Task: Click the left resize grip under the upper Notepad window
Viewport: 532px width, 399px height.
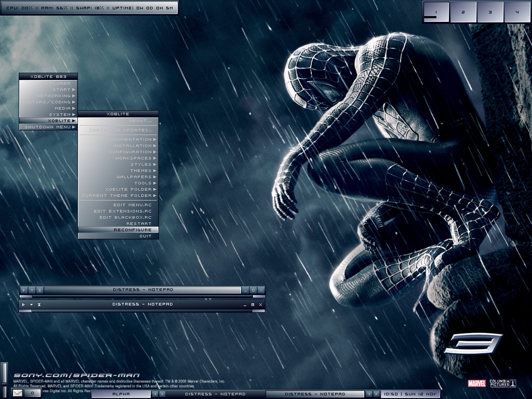Action: [x=26, y=297]
